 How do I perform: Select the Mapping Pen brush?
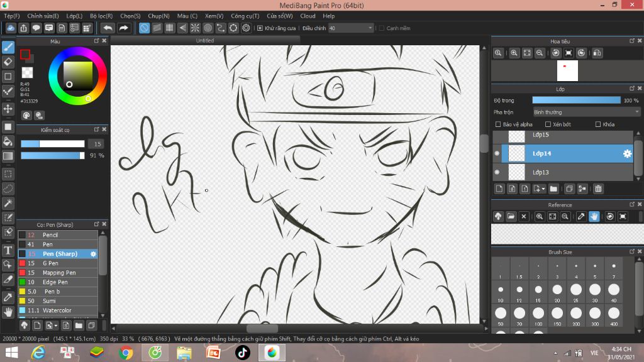point(57,273)
